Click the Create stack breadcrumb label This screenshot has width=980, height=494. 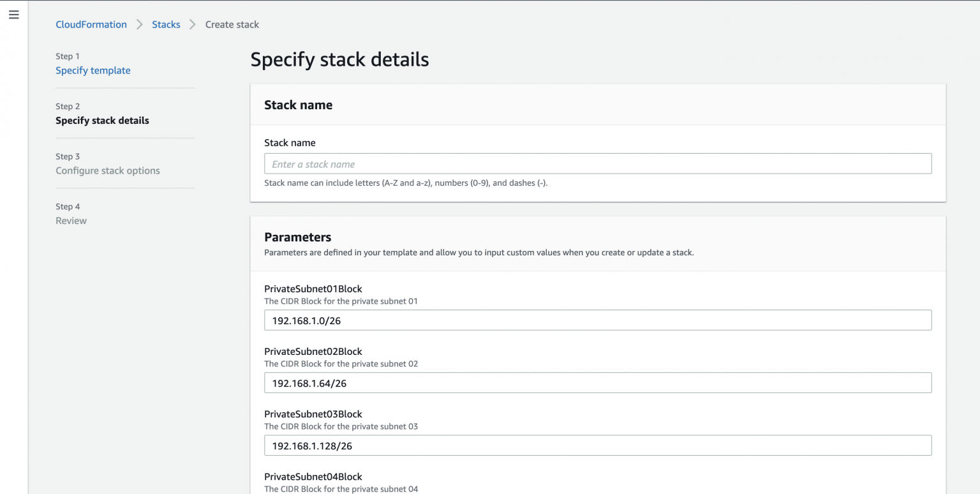click(232, 24)
